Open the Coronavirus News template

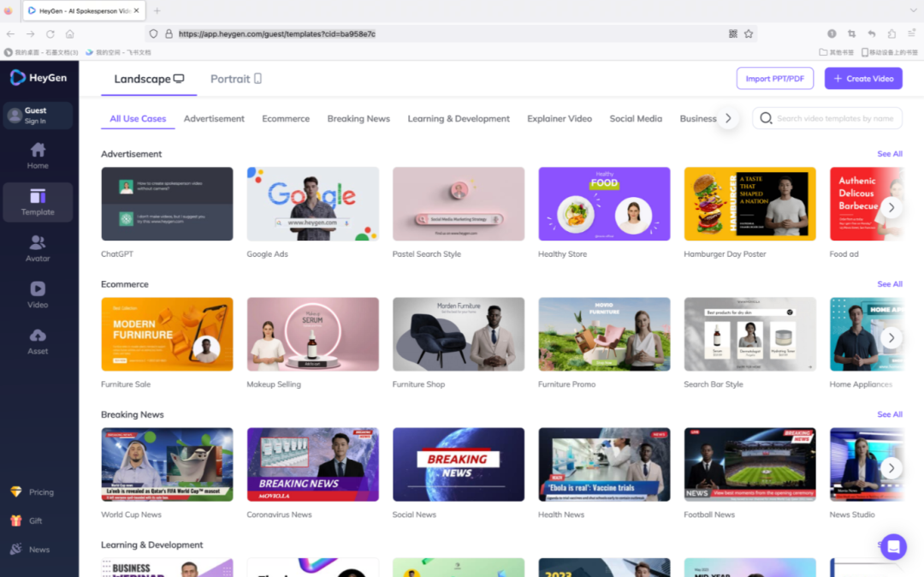pyautogui.click(x=313, y=465)
